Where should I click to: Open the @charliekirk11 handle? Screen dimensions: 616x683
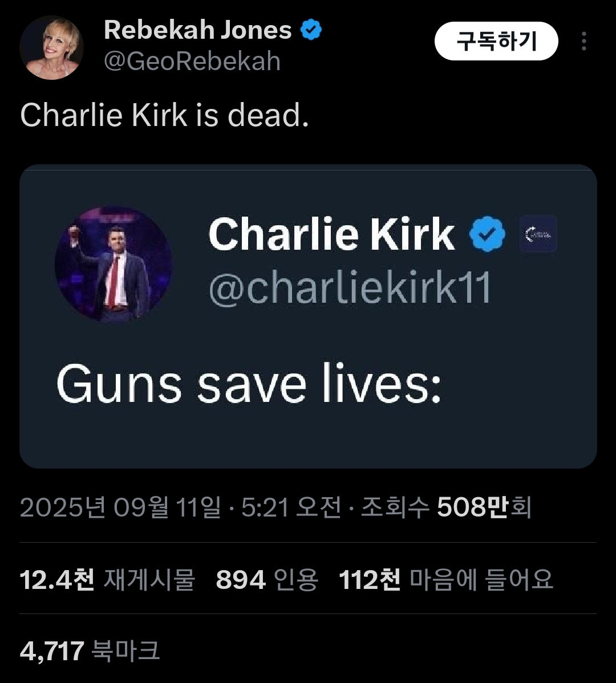(349, 288)
